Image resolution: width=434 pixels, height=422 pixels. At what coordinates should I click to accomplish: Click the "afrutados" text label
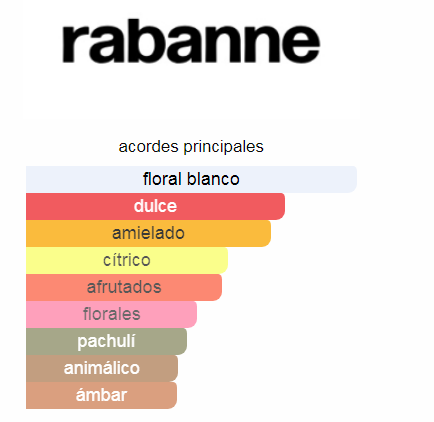pyautogui.click(x=124, y=287)
